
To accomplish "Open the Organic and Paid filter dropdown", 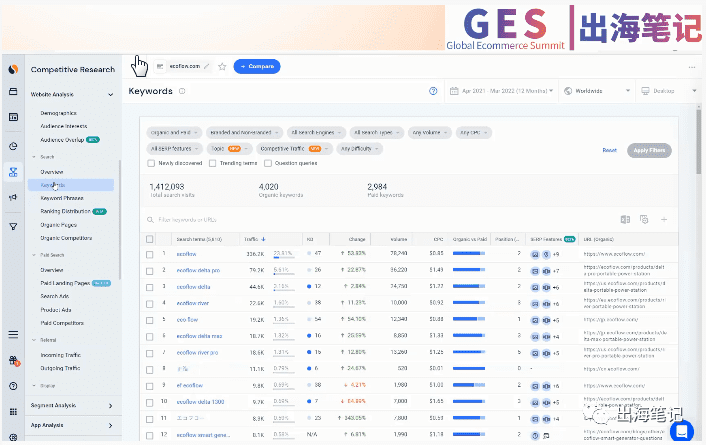I will [174, 132].
